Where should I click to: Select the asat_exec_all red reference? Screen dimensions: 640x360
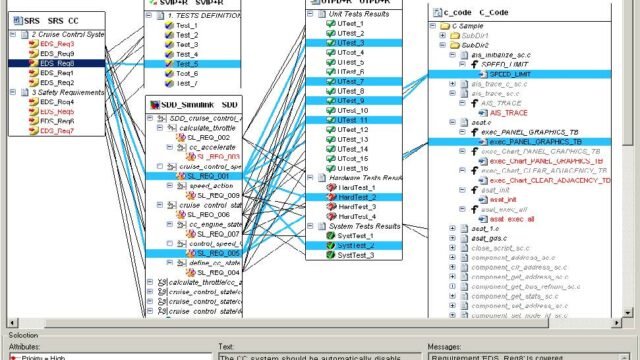point(512,219)
